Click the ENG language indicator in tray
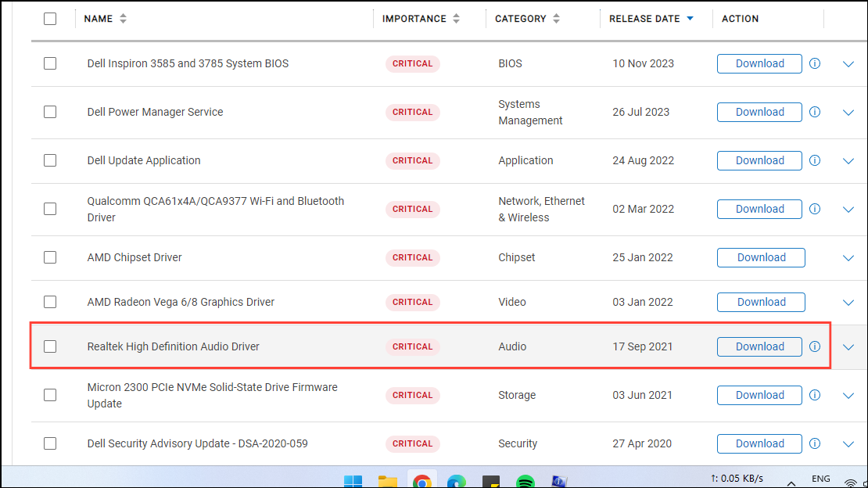 (821, 479)
